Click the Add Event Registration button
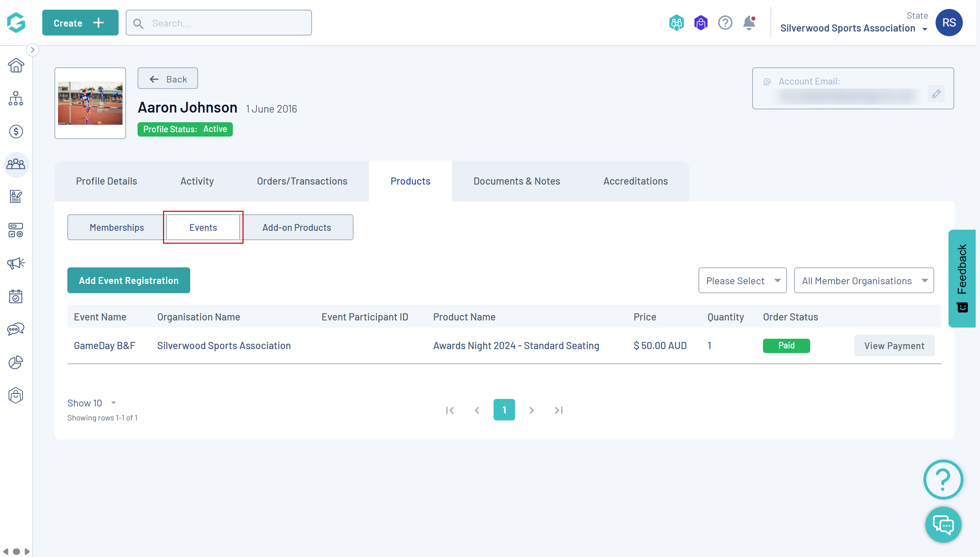This screenshot has width=980, height=557. (129, 280)
